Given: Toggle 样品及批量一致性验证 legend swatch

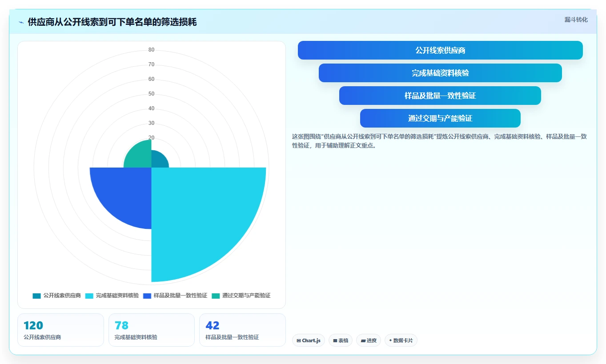Looking at the screenshot, I should 147,296.
